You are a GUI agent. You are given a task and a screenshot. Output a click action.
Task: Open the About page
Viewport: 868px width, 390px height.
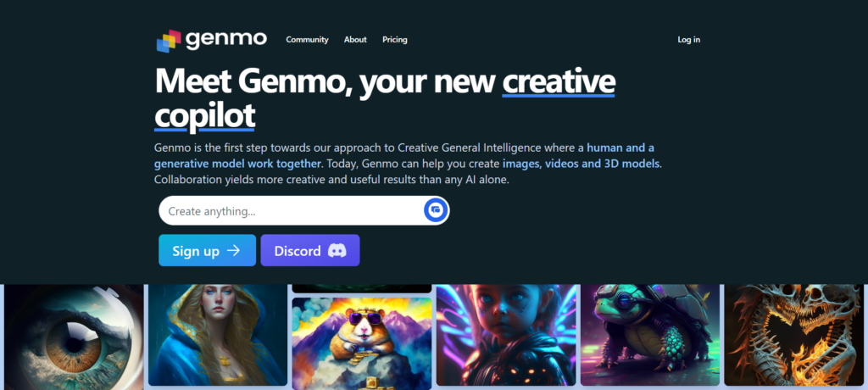pyautogui.click(x=355, y=39)
